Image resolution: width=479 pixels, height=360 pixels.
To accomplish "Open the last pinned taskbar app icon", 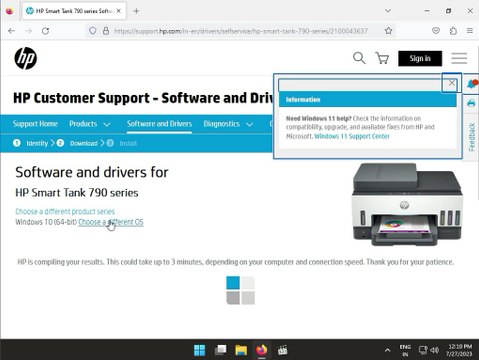I will [x=283, y=350].
